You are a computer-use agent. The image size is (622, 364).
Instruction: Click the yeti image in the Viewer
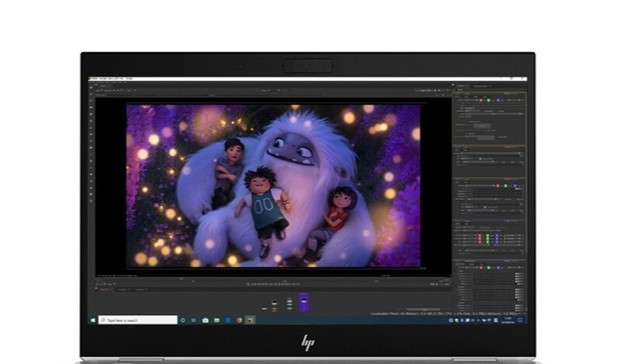pos(273,186)
